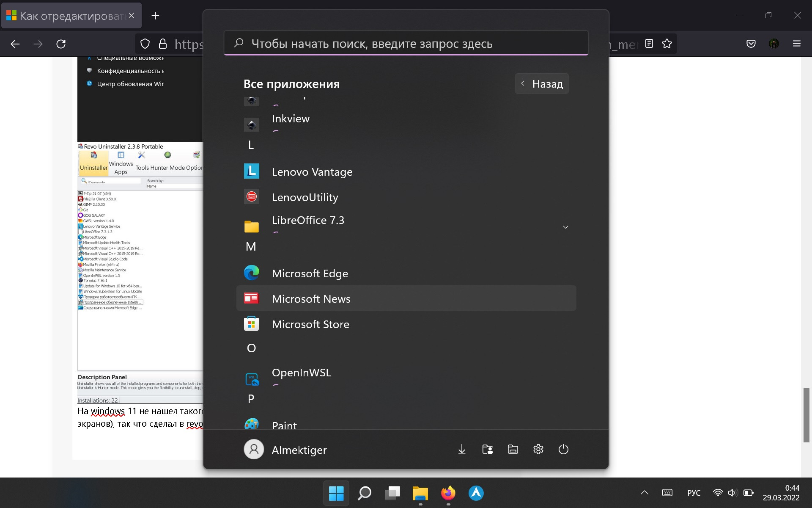
Task: Open clock and date 29.03.2022
Action: pos(781,493)
